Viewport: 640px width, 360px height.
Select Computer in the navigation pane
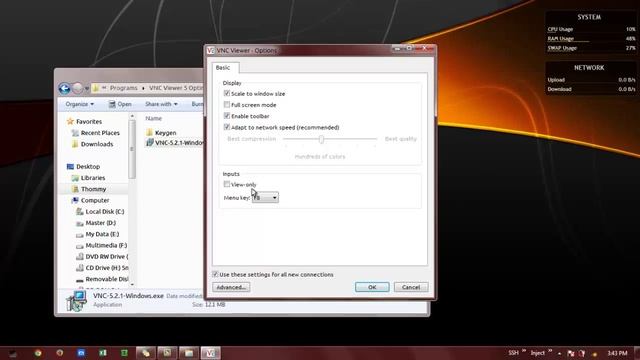pyautogui.click(x=91, y=200)
